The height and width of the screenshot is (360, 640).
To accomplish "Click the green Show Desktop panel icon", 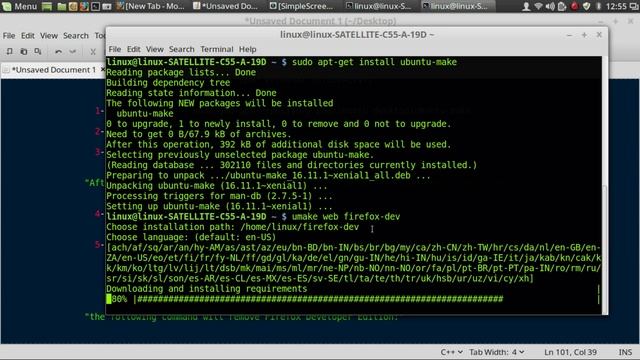I will click(47, 6).
